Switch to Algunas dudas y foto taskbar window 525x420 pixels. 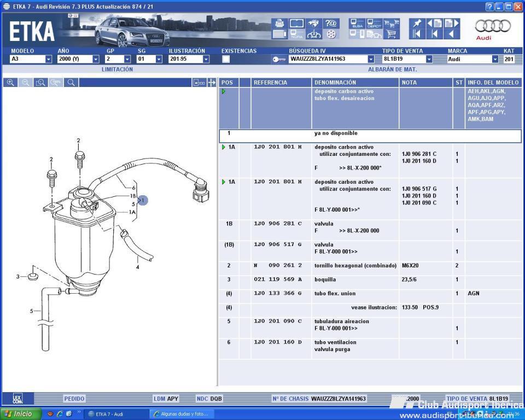pos(183,414)
